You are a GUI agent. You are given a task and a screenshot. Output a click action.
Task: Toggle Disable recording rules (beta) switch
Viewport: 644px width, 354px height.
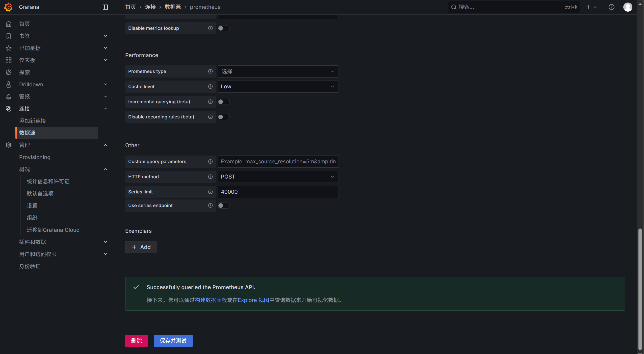click(224, 117)
